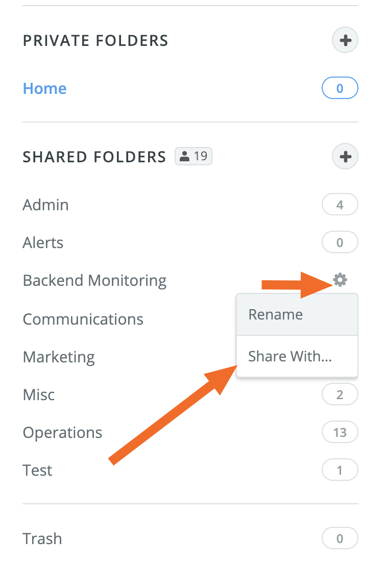Open the Home private folder

pos(45,89)
